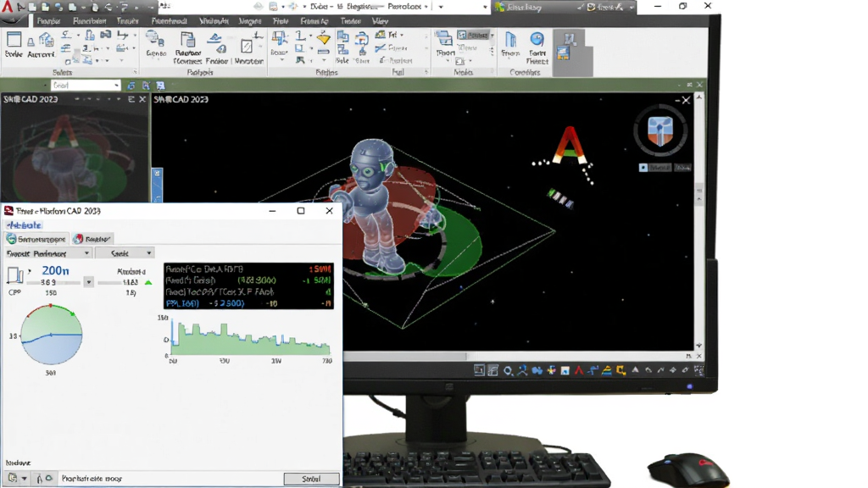Click the blue globe icon in the ribbon

[537, 39]
